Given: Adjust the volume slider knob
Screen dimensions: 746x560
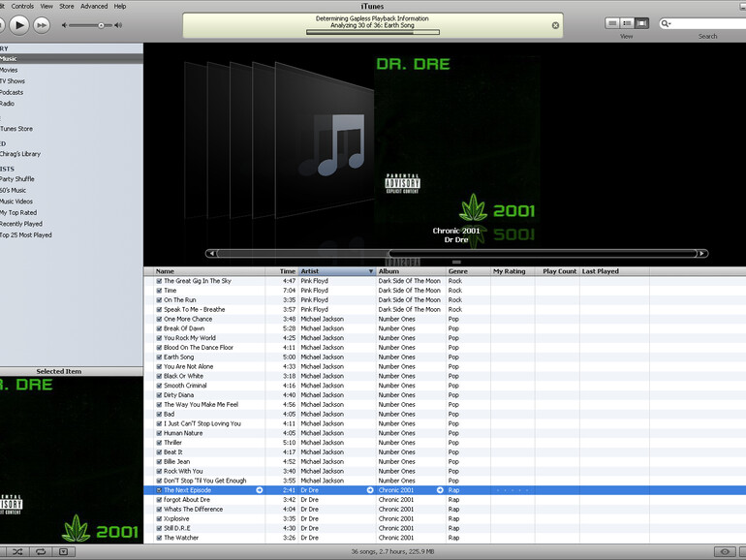Looking at the screenshot, I should click(x=101, y=25).
